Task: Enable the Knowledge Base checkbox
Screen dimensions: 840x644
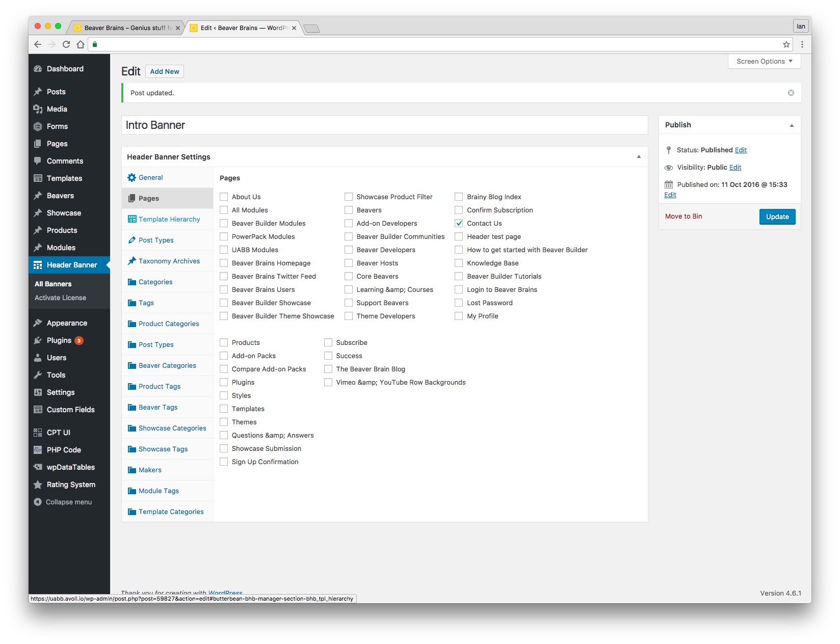Action: point(459,263)
